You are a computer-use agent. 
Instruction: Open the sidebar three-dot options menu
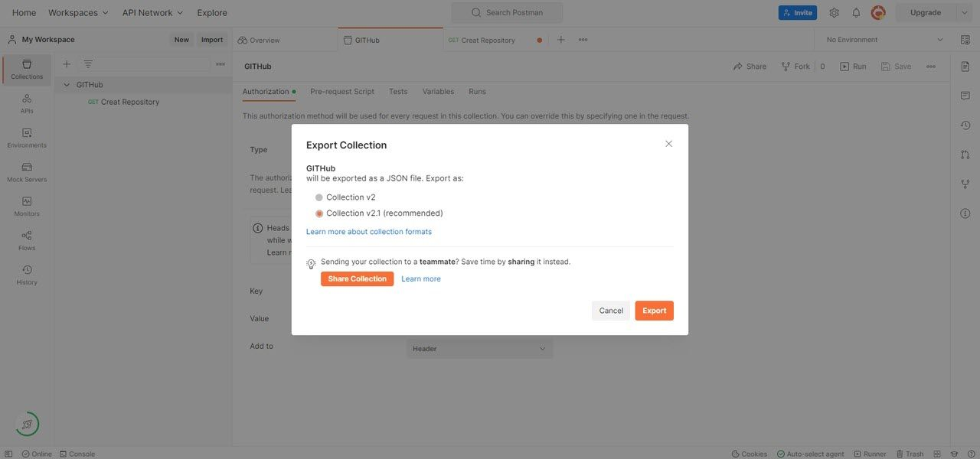tap(220, 64)
